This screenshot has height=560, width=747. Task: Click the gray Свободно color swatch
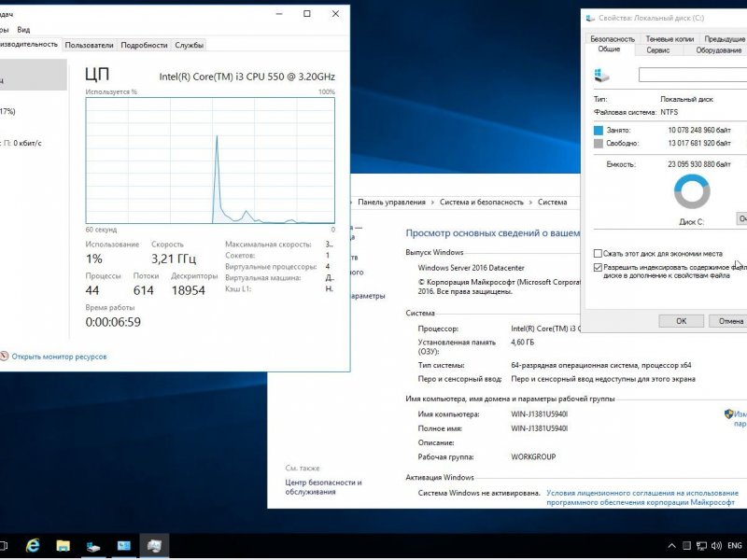coord(599,144)
